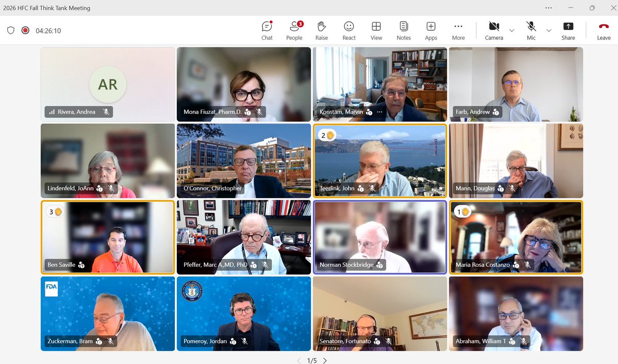Open the View layout options
The height and width of the screenshot is (364, 618).
pyautogui.click(x=376, y=31)
